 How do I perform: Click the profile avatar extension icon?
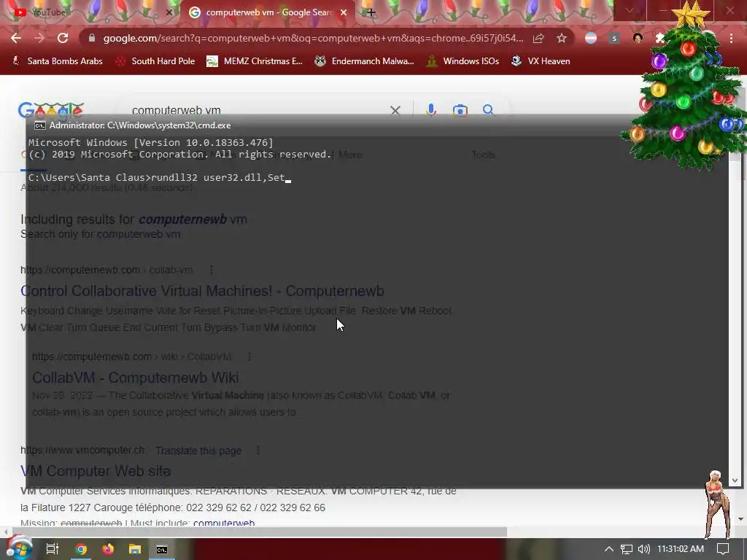click(638, 38)
